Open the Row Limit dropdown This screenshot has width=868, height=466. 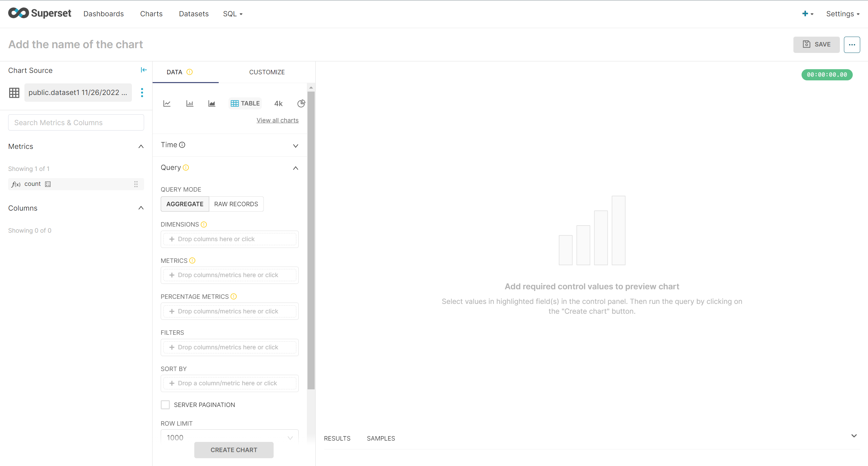tap(230, 437)
